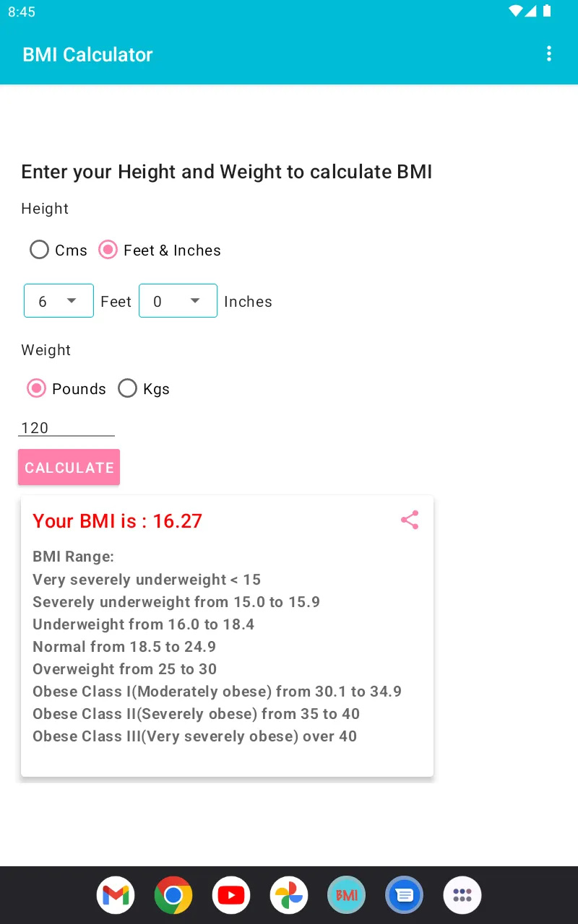Screen dimensions: 578x924
Task: Open YouTube from the dock
Action: [x=231, y=895]
